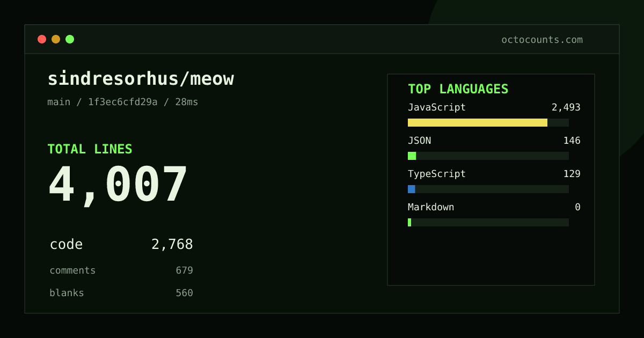
Task: Select the code value 2,768
Action: click(x=172, y=245)
